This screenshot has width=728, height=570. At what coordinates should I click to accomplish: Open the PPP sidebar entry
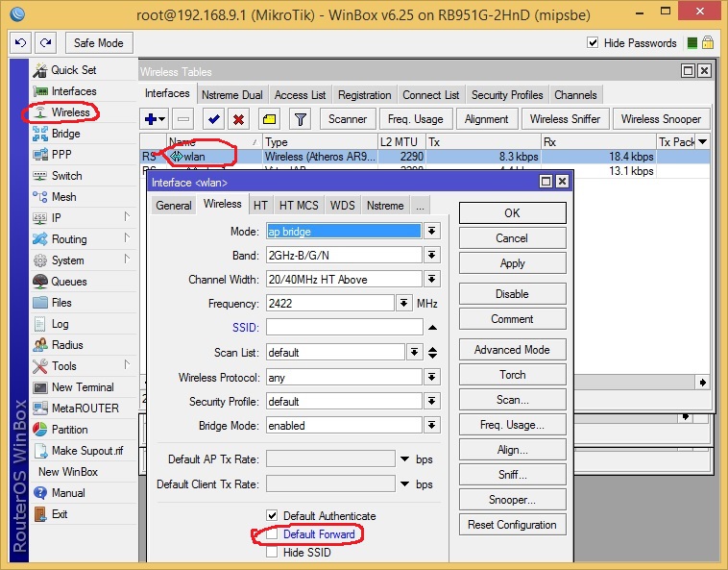(x=61, y=155)
